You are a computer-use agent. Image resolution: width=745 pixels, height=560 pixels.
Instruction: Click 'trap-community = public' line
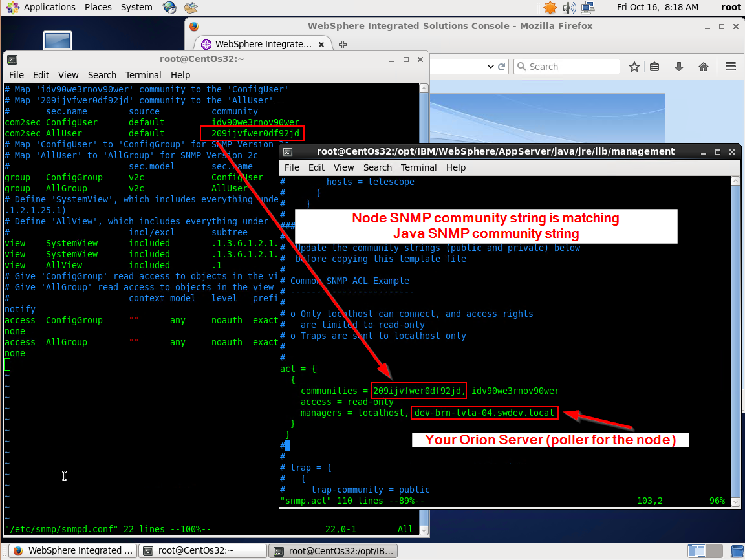click(x=370, y=490)
